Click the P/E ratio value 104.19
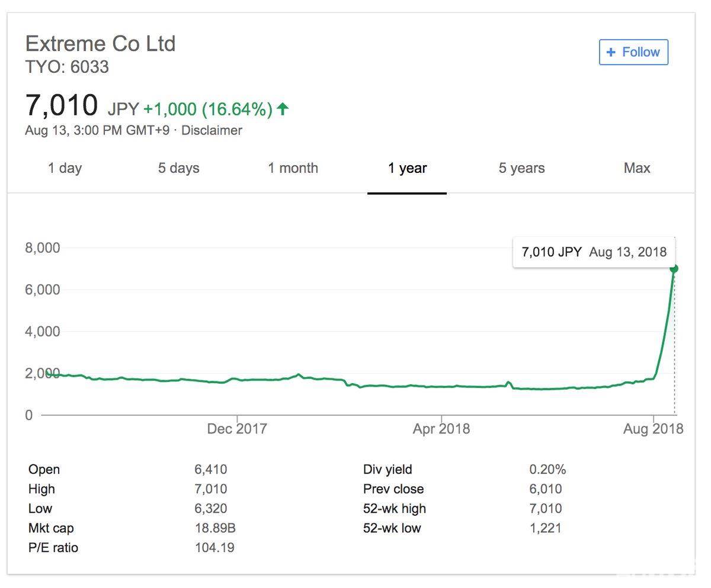 pos(214,548)
